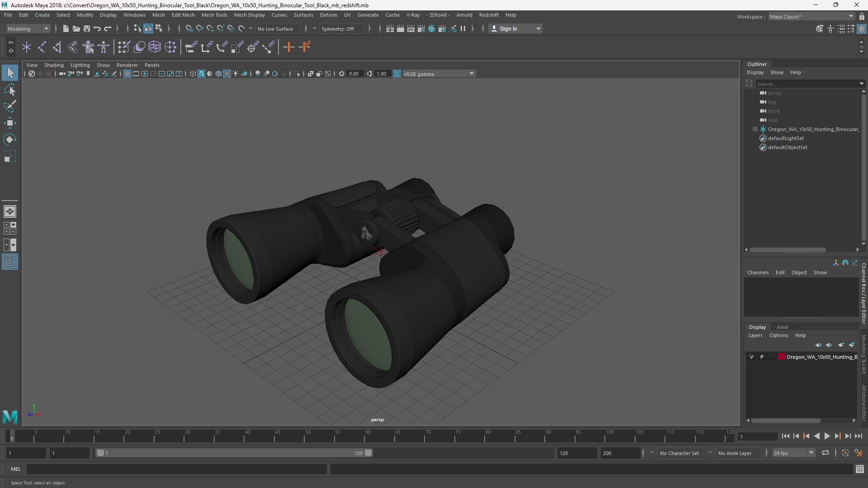Click the Oregon layer red color swatch
868x488 pixels.
781,357
